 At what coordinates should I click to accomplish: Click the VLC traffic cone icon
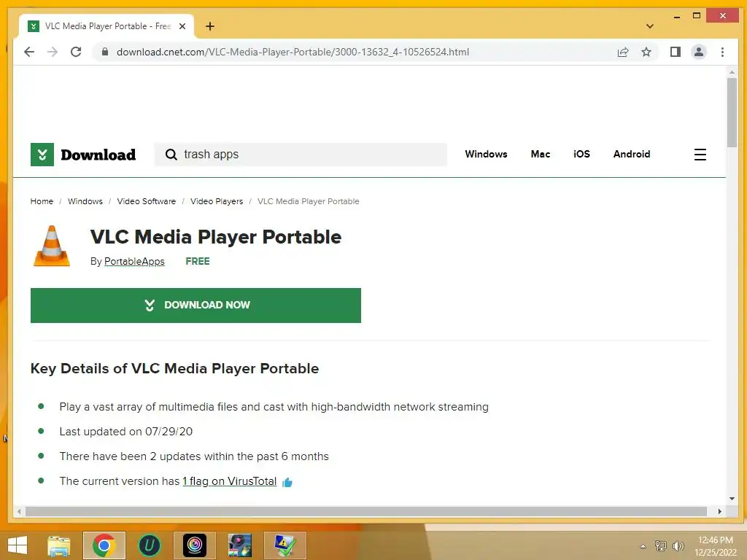52,246
